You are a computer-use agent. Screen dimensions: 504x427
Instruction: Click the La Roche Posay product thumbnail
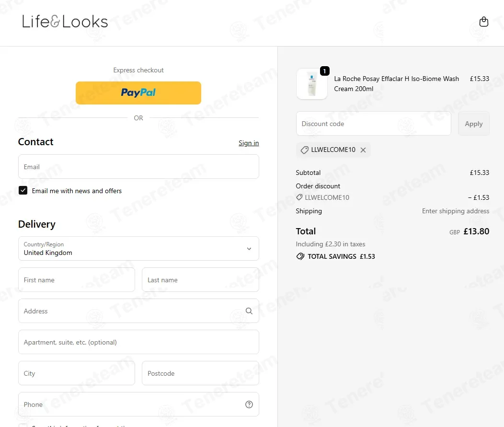point(312,84)
